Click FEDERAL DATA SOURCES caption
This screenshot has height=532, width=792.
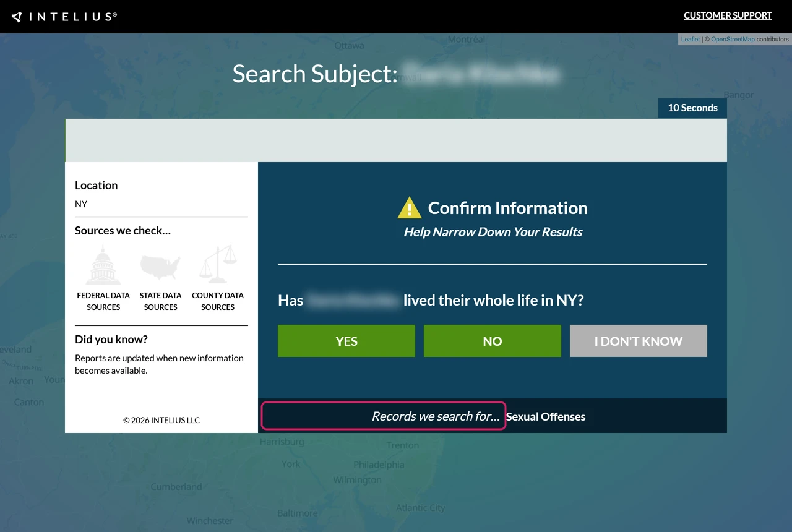coord(103,301)
